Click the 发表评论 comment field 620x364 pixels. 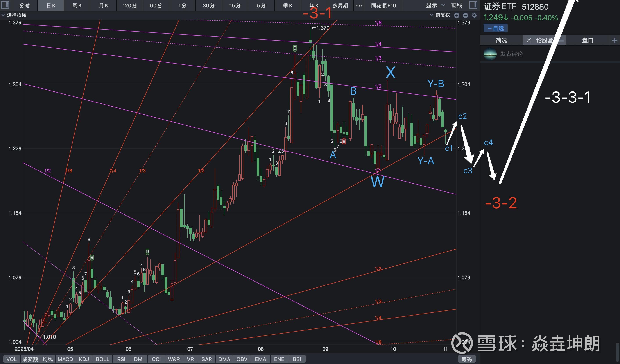pos(511,54)
